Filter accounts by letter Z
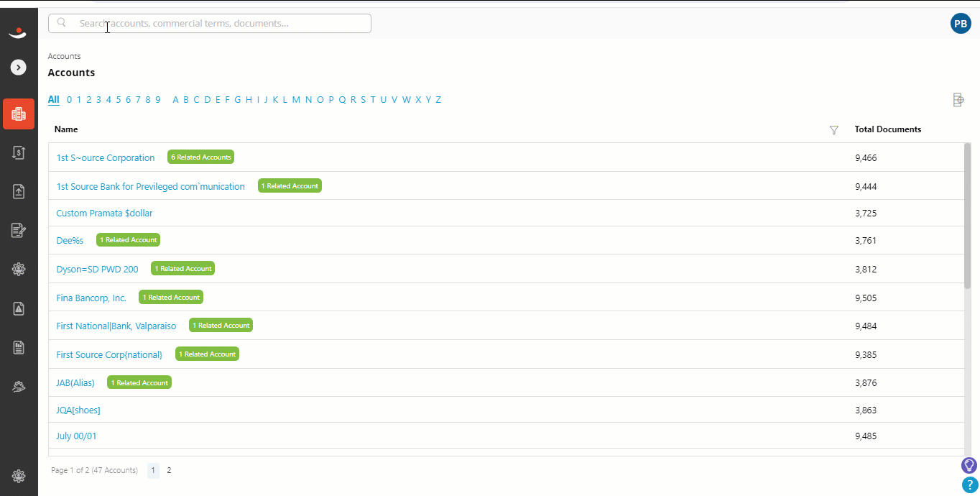 pyautogui.click(x=438, y=100)
